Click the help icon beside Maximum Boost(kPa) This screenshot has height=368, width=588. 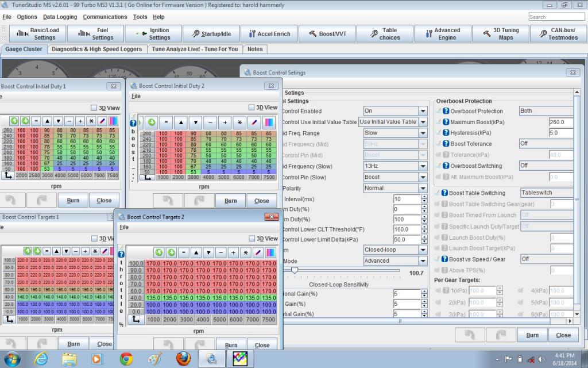tap(445, 122)
